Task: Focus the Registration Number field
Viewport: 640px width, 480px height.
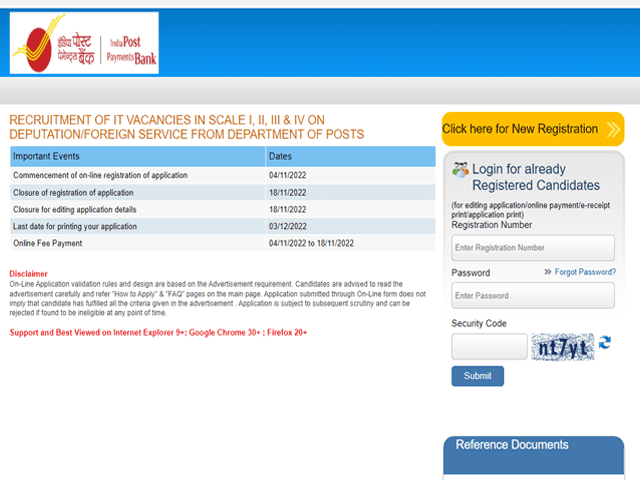Action: [533, 248]
